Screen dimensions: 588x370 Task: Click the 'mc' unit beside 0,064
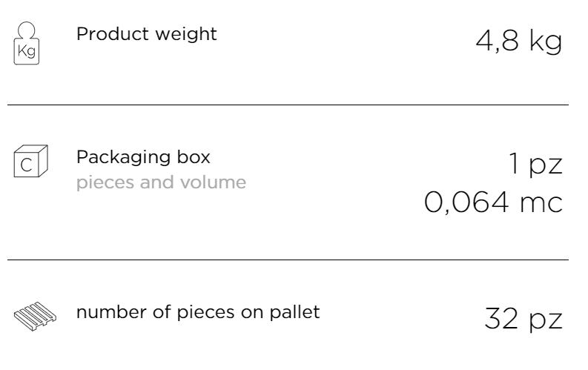[541, 204]
